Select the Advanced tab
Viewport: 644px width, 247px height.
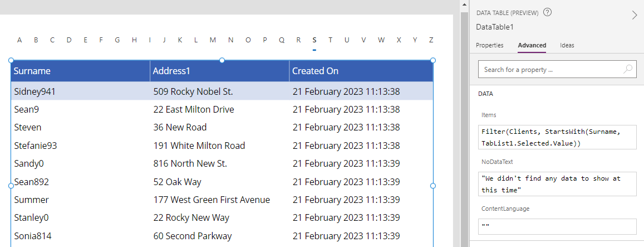tap(532, 45)
